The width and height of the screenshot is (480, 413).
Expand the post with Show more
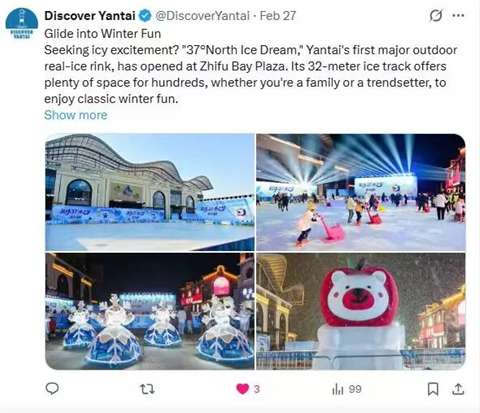pyautogui.click(x=76, y=115)
